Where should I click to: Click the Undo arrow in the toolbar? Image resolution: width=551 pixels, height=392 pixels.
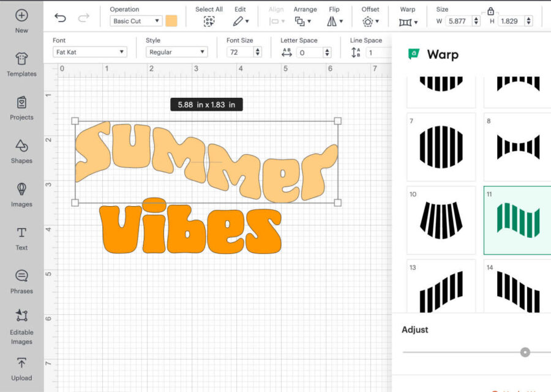tap(59, 19)
